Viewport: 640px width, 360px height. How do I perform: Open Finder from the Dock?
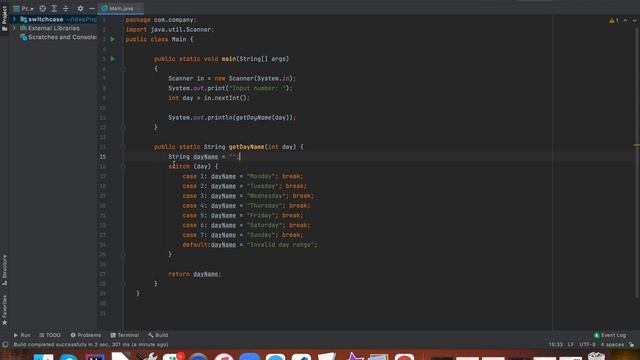43,357
